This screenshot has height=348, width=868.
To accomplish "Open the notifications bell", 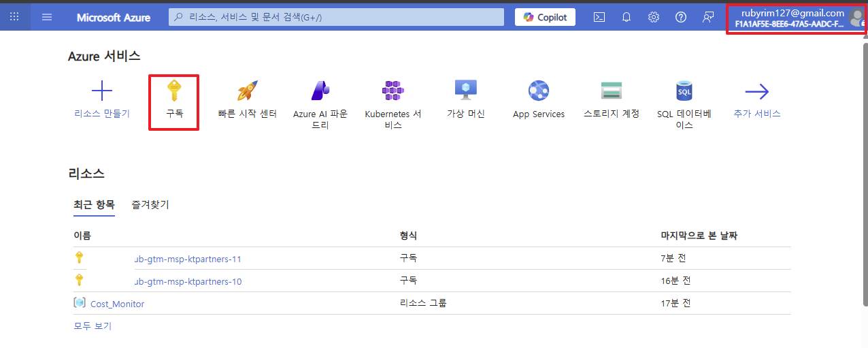I will [627, 17].
